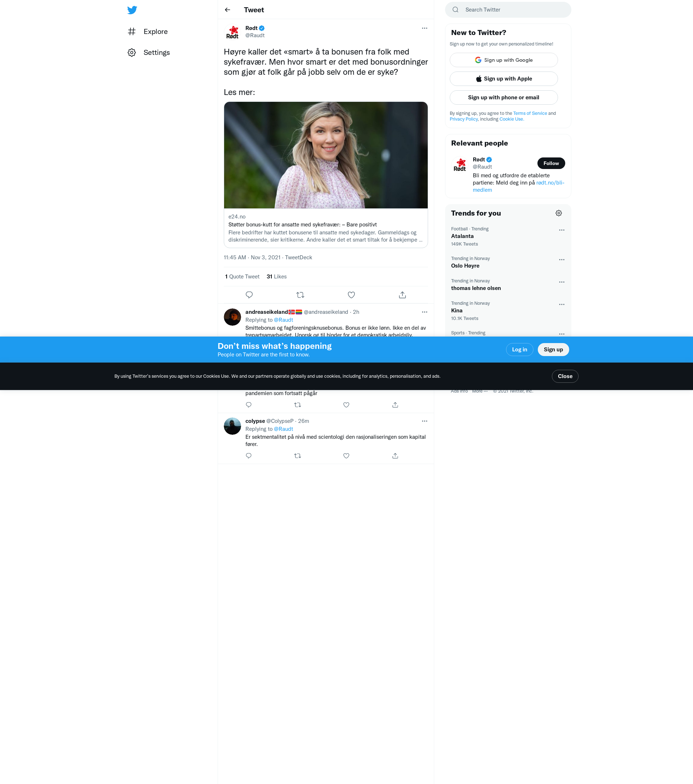Open the Settings page
This screenshot has width=693, height=784.
[149, 53]
